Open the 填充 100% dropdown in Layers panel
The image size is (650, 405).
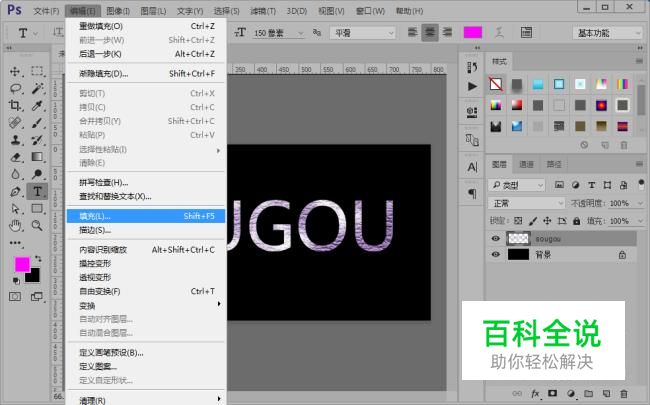tap(640, 221)
